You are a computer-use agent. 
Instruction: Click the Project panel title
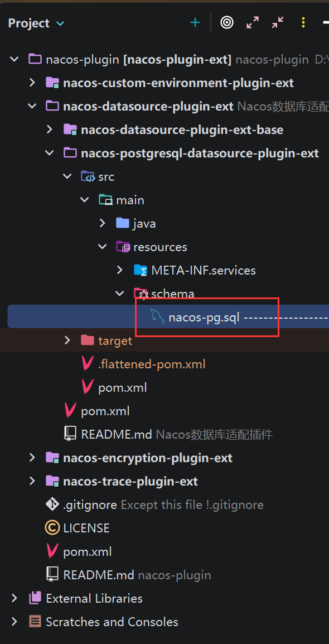[28, 23]
